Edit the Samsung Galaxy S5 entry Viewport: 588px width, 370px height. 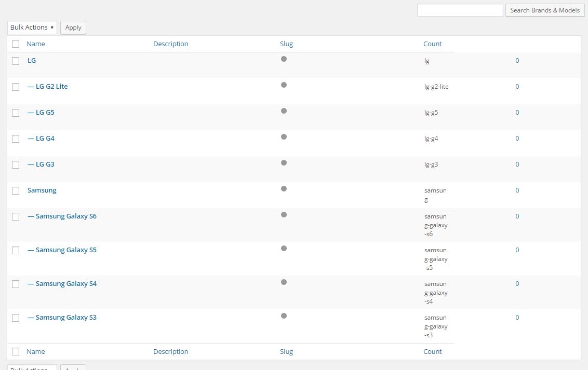point(62,250)
